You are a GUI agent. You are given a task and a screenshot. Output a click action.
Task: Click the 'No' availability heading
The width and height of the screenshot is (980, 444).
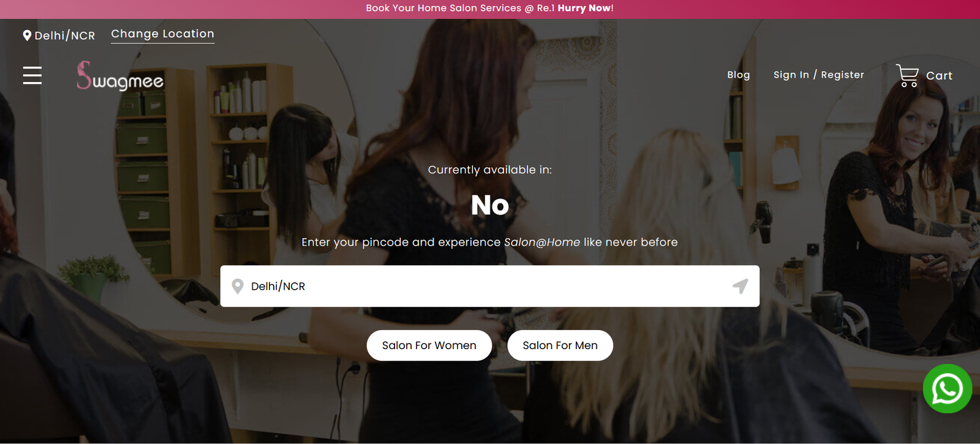[490, 205]
